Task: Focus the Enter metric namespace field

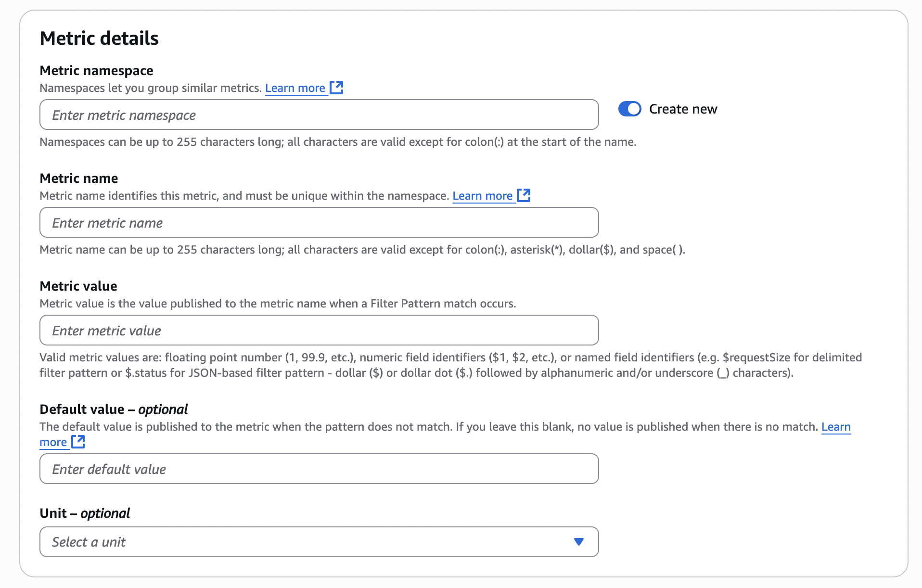Action: 319,115
